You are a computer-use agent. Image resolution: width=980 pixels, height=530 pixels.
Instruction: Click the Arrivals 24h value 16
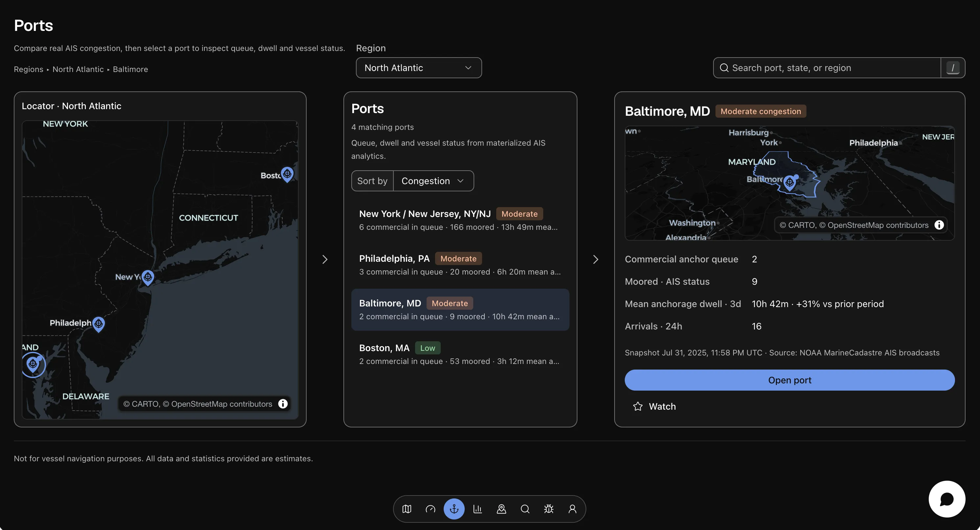[x=756, y=326]
